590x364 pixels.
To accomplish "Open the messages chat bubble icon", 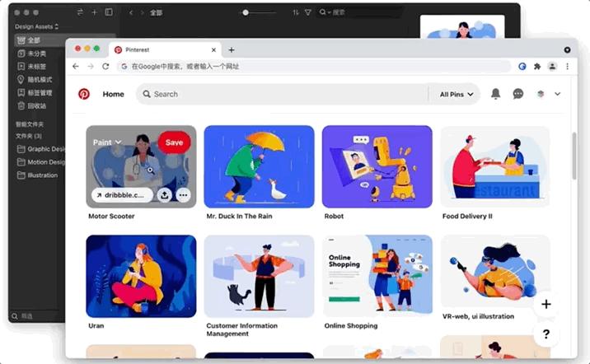I will pyautogui.click(x=518, y=94).
